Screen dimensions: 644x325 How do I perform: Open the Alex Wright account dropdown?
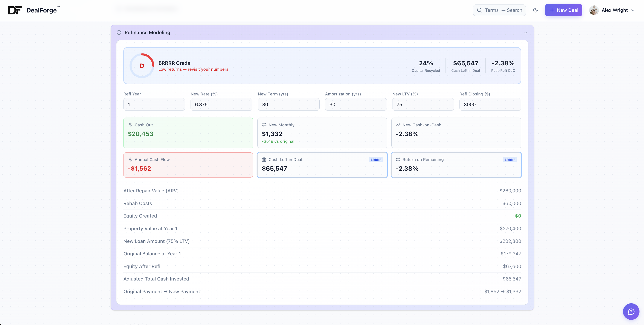[633, 10]
